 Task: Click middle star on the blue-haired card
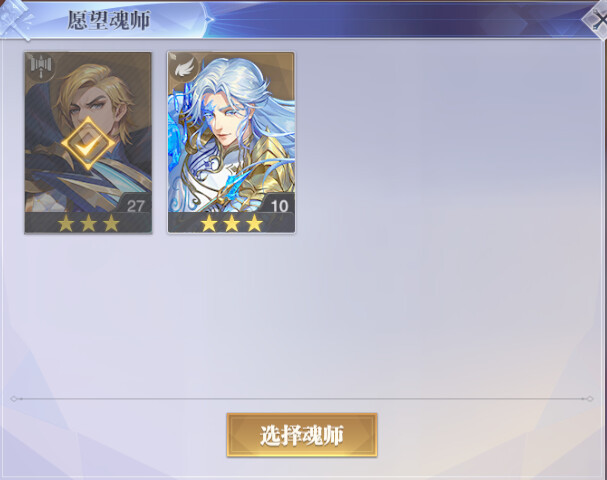(231, 223)
